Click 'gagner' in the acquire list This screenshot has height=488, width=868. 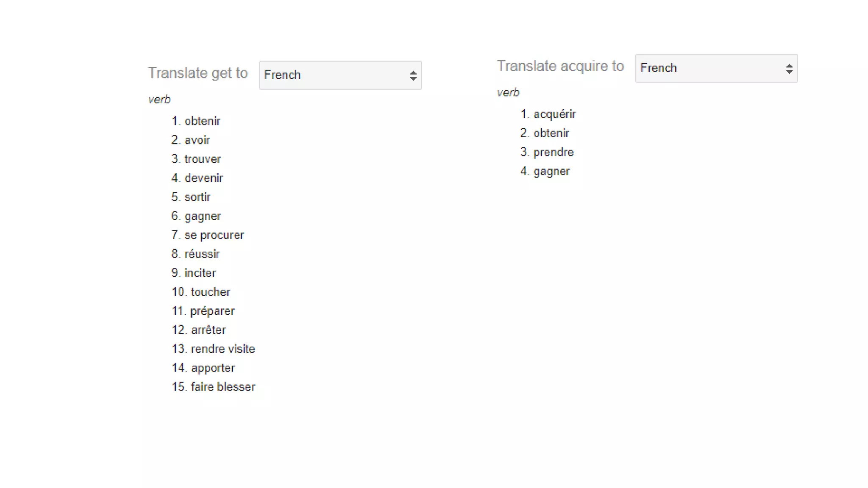(551, 171)
